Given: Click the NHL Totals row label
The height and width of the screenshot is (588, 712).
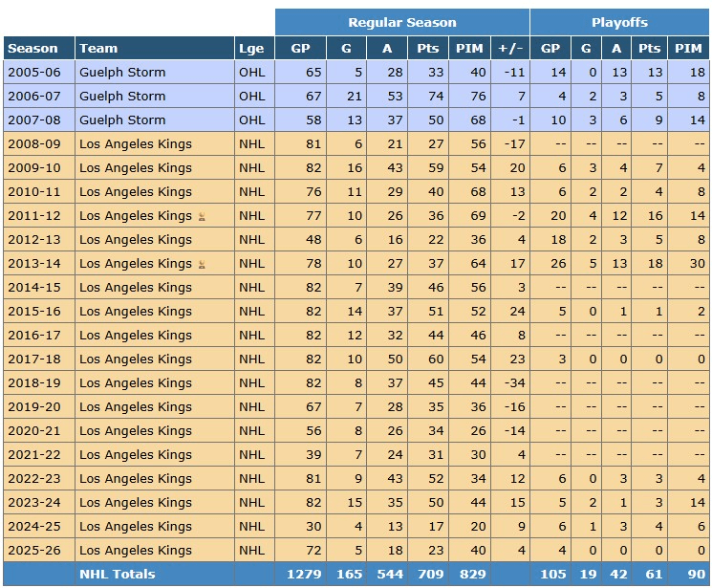Looking at the screenshot, I should click(x=118, y=574).
